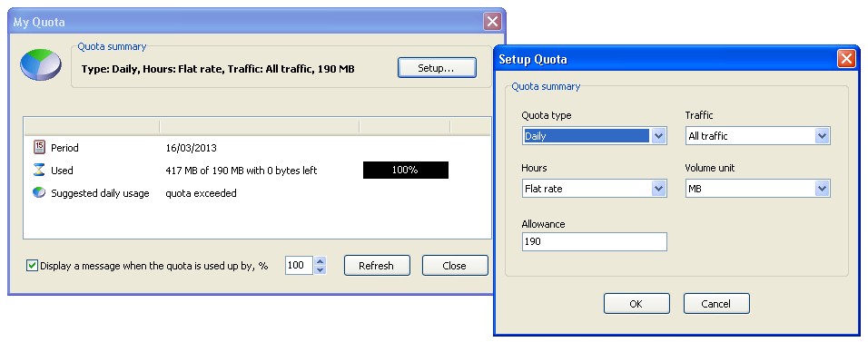Click the Suggested daily usage pie icon
This screenshot has width=868, height=342.
pyautogui.click(x=39, y=192)
